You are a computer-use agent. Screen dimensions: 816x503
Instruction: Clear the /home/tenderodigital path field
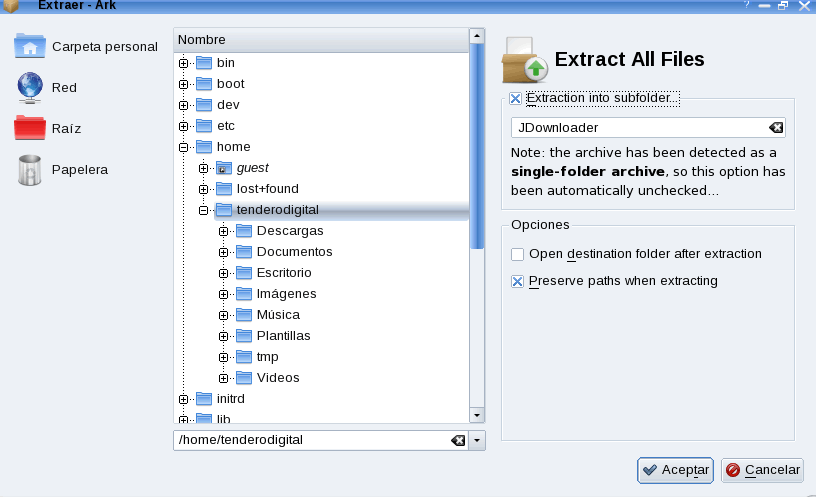(457, 440)
